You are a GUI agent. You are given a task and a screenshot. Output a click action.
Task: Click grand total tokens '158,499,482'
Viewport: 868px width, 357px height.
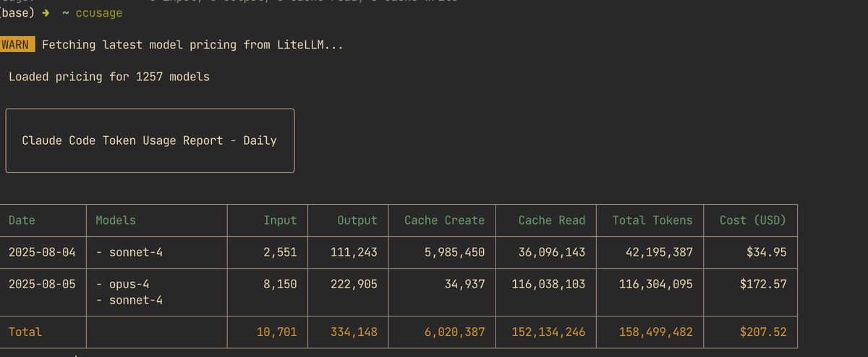coord(655,332)
